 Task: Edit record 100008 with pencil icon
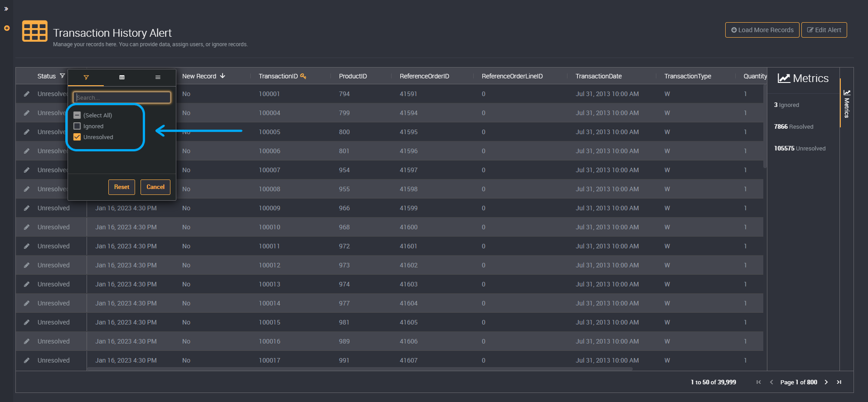coord(27,189)
